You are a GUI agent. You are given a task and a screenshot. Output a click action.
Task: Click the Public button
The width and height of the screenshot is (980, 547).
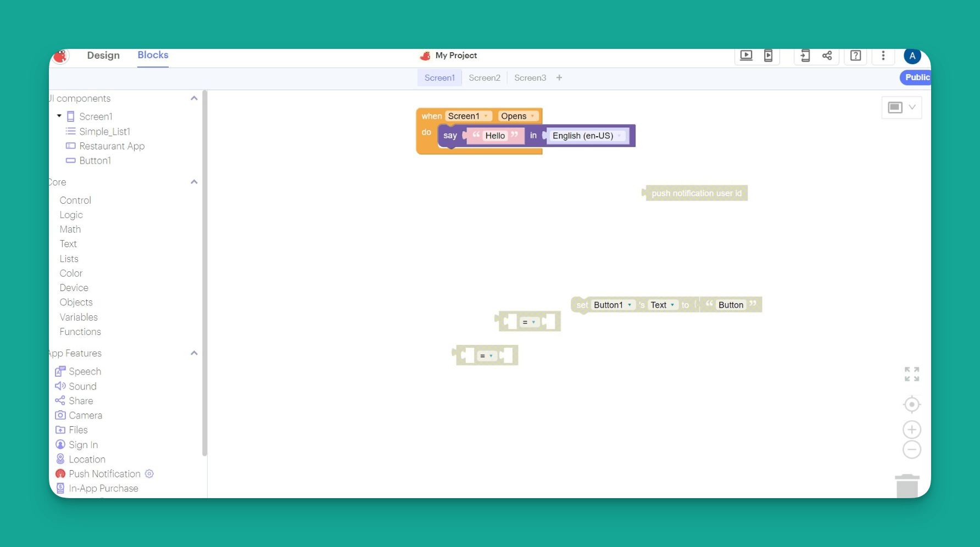[x=916, y=77]
